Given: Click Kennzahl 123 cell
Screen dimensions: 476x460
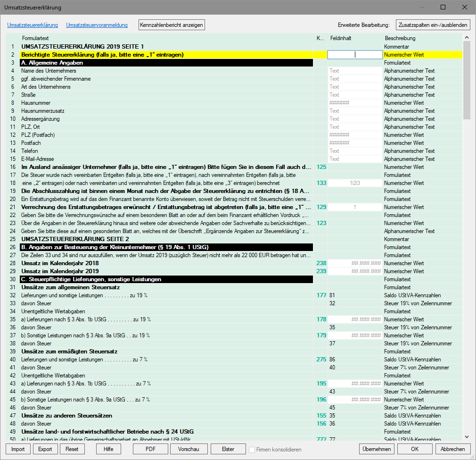Looking at the screenshot, I should pyautogui.click(x=321, y=223).
